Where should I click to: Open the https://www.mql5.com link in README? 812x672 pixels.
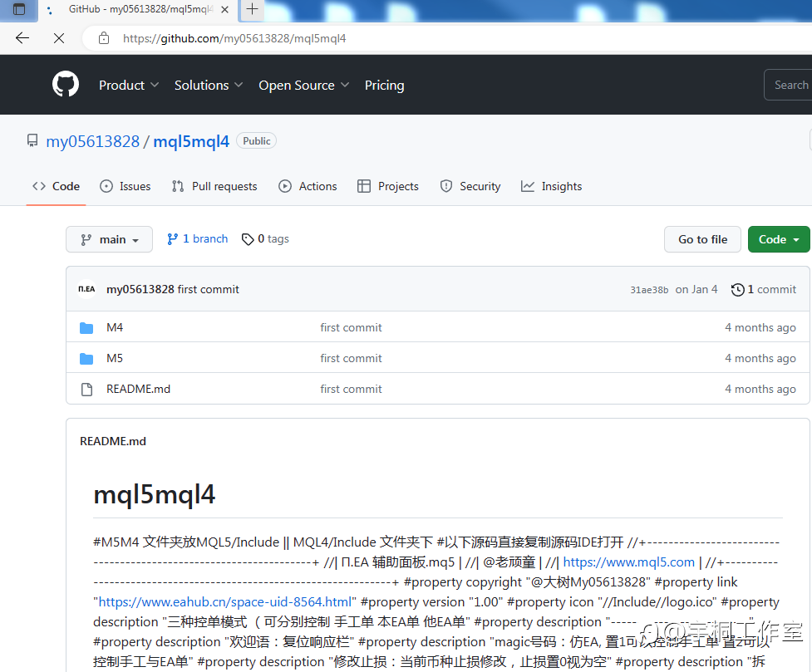coord(628,562)
